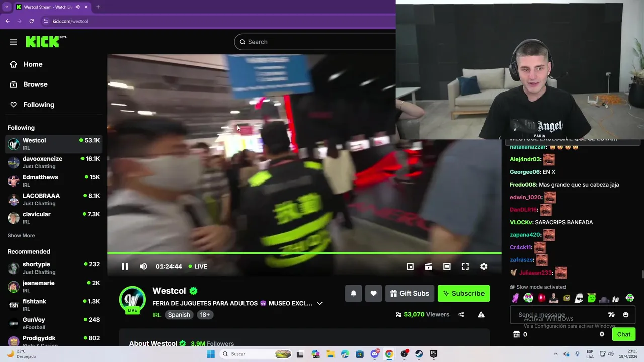Screen dimensions: 644x362
Task: Click the Spanish language tag
Action: (x=179, y=315)
